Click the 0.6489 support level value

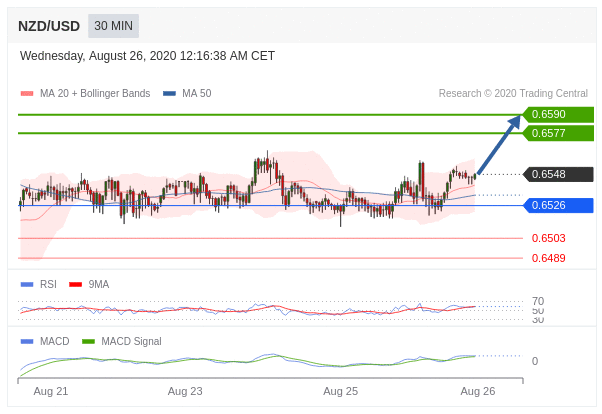point(548,258)
